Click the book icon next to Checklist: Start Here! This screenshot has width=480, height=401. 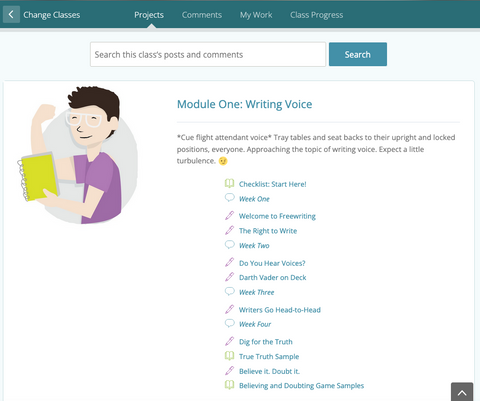pyautogui.click(x=229, y=183)
